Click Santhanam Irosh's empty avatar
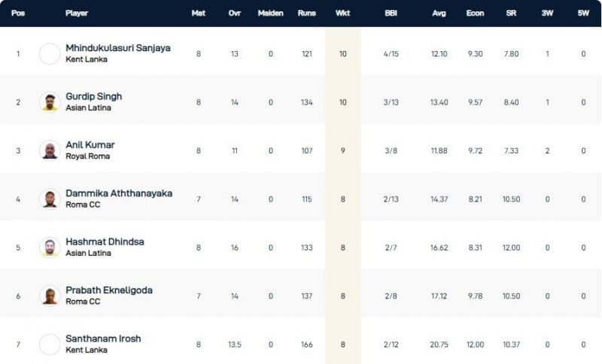This screenshot has width=602, height=364. [x=50, y=344]
